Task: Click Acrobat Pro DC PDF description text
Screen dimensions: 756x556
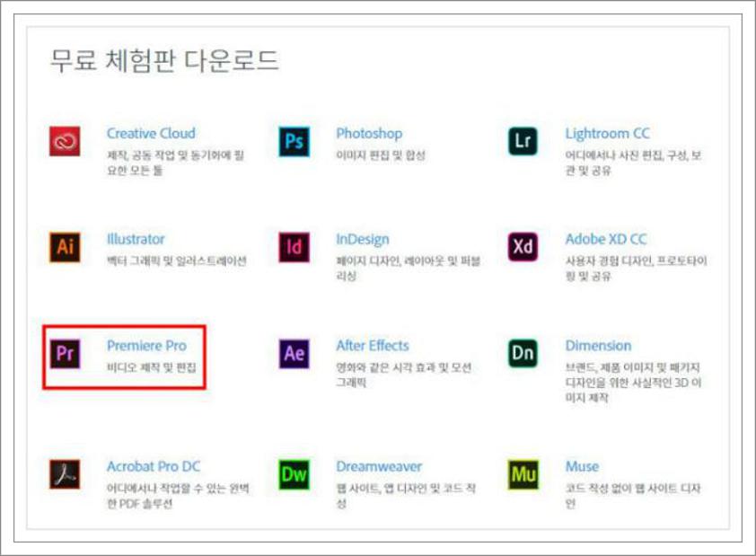Action: tap(178, 496)
